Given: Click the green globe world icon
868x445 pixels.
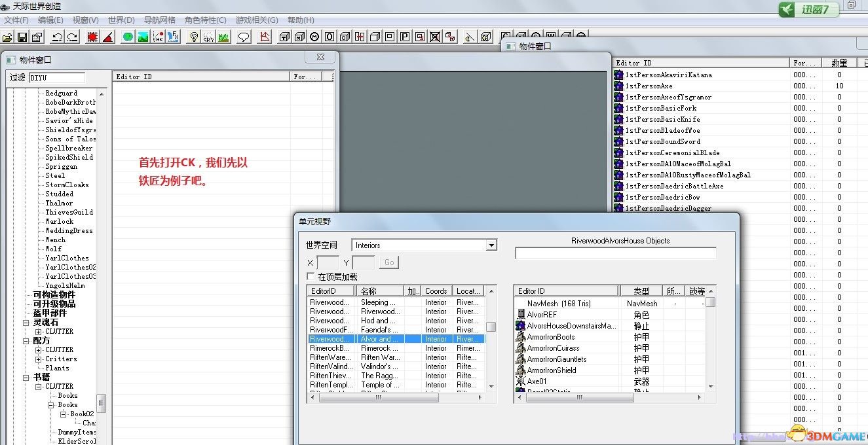Looking at the screenshot, I should (128, 37).
